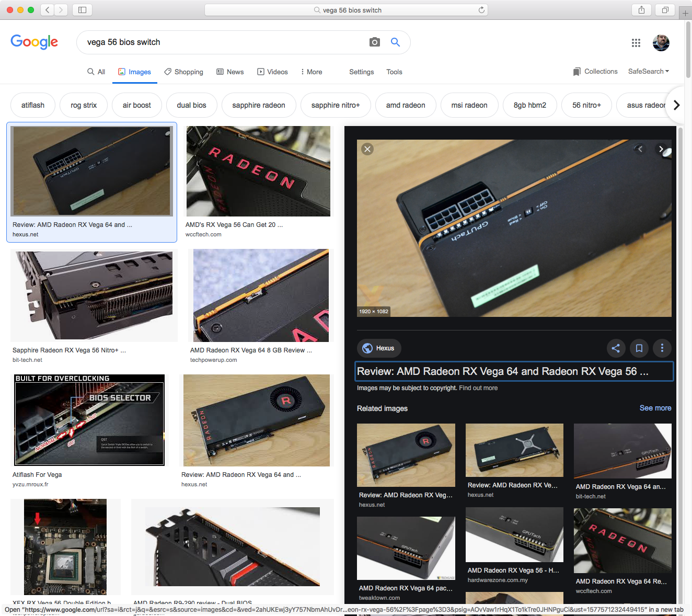The height and width of the screenshot is (616, 692).
Task: Open related image from tweaktown.com
Action: (406, 548)
